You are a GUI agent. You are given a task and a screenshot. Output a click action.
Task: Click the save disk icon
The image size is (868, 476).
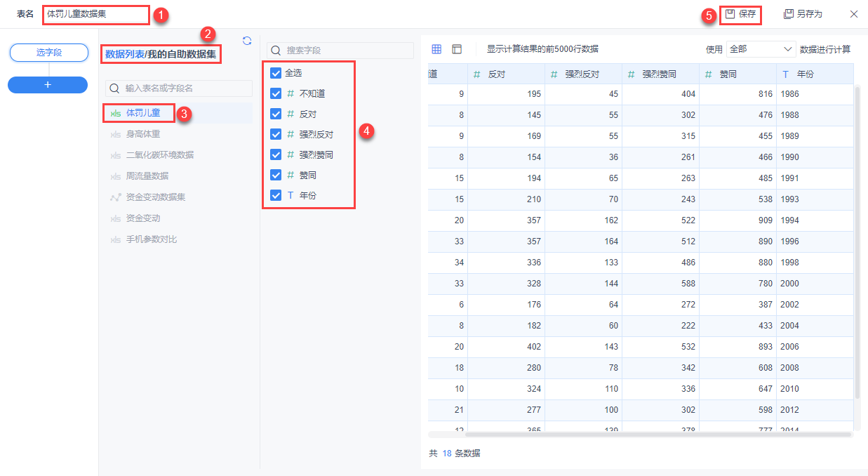[730, 14]
